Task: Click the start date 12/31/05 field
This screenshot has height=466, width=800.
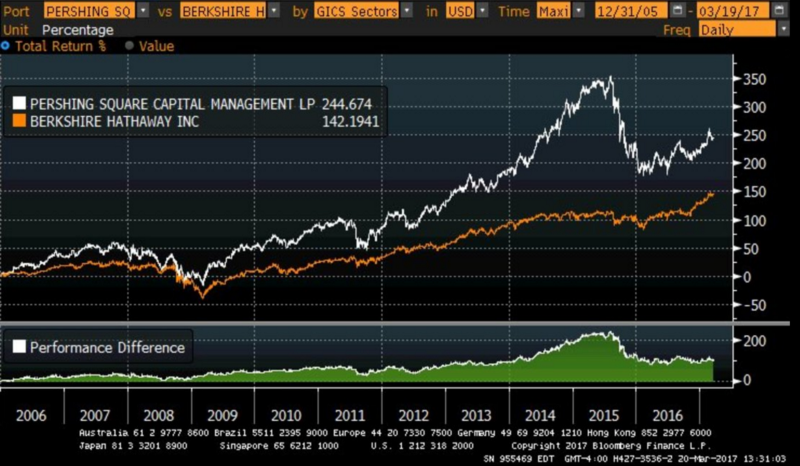Action: [631, 11]
